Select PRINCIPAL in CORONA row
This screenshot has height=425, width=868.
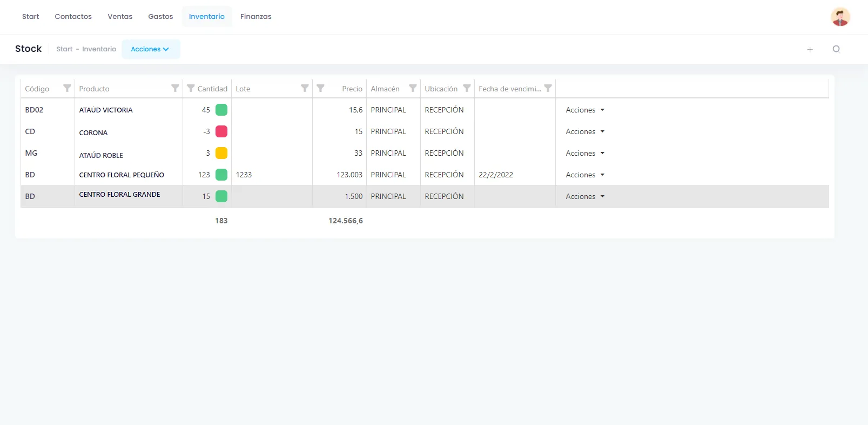coord(388,131)
